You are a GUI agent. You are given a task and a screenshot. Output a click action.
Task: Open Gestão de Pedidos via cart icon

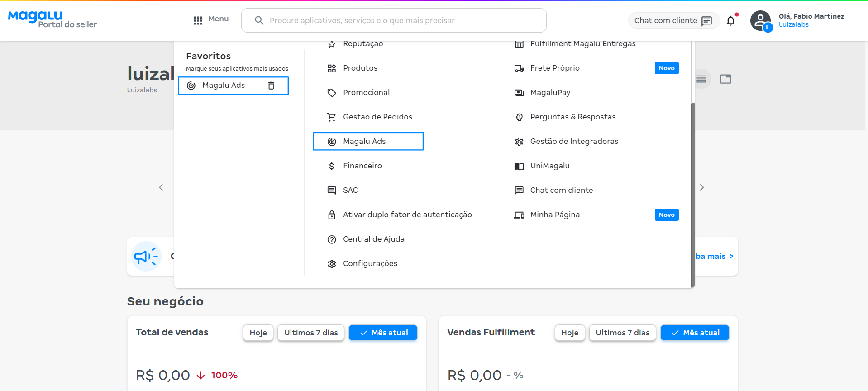tap(332, 116)
